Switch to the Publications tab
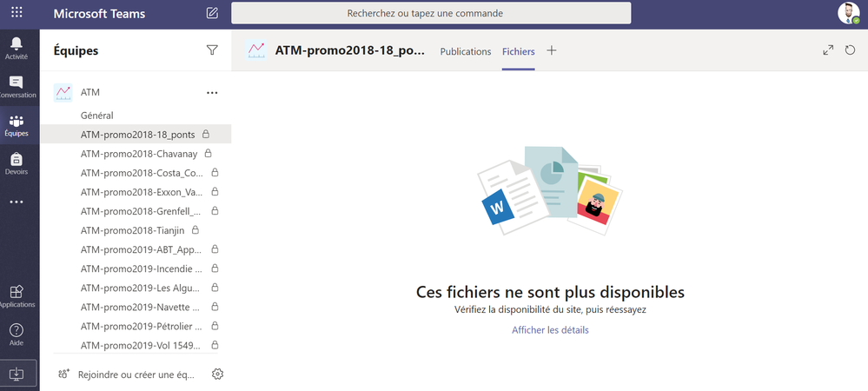This screenshot has height=391, width=868. point(466,51)
